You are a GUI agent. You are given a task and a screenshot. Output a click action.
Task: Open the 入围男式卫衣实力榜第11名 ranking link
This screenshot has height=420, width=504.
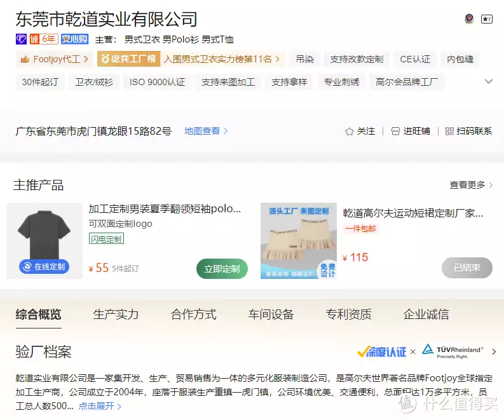tap(221, 59)
